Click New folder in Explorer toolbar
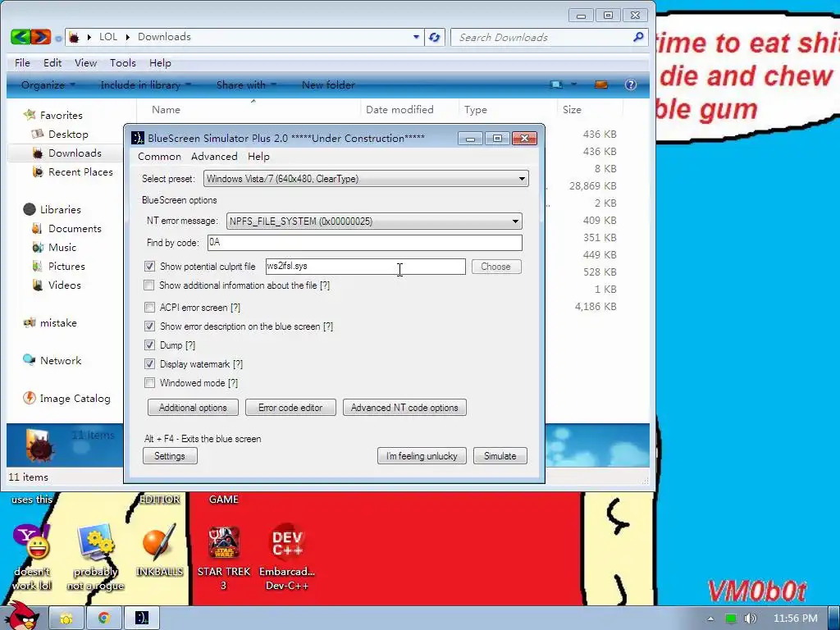 point(328,84)
